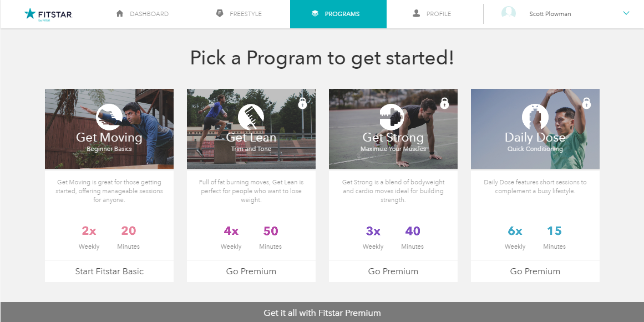
Task: Click the Freestyle shield icon
Action: (x=220, y=13)
